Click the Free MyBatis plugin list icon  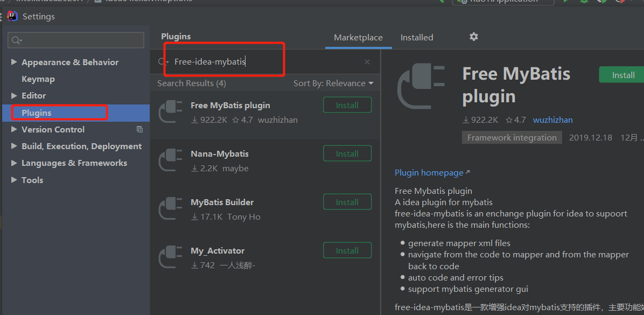pyautogui.click(x=171, y=111)
